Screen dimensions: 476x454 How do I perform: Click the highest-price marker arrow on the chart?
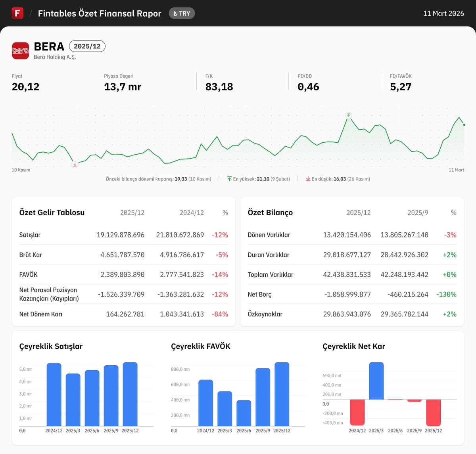[x=348, y=115]
